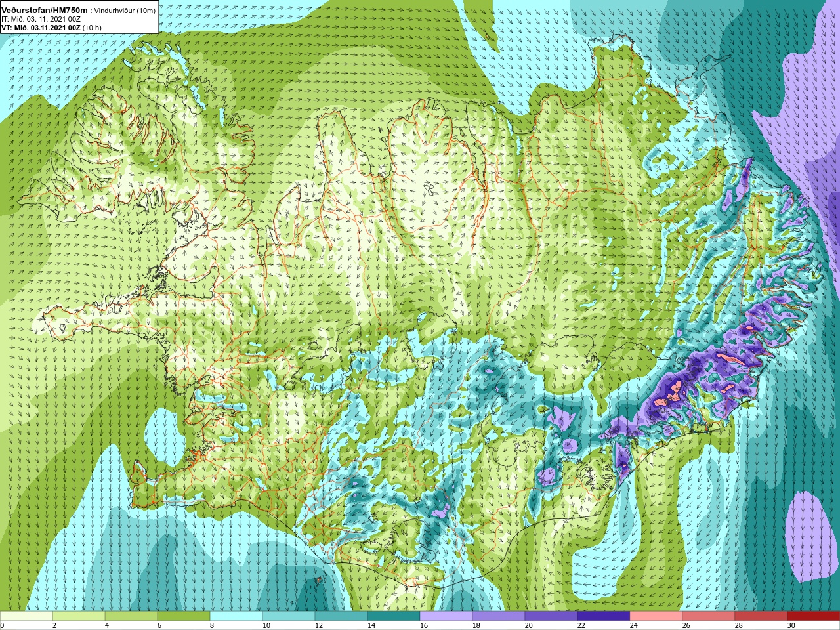Click the legend scale number 8
The width and height of the screenshot is (840, 630).
click(x=213, y=625)
